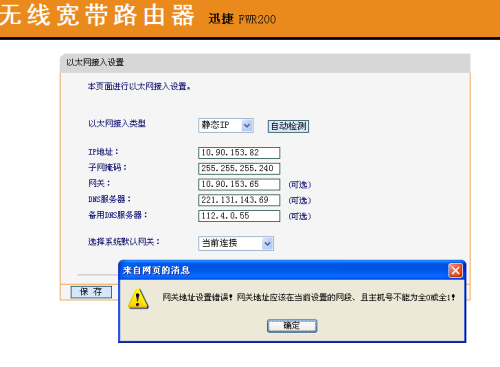Viewport: 500px width, 367px height.
Task: Click (可选) next to 网关 field
Action: point(300,185)
